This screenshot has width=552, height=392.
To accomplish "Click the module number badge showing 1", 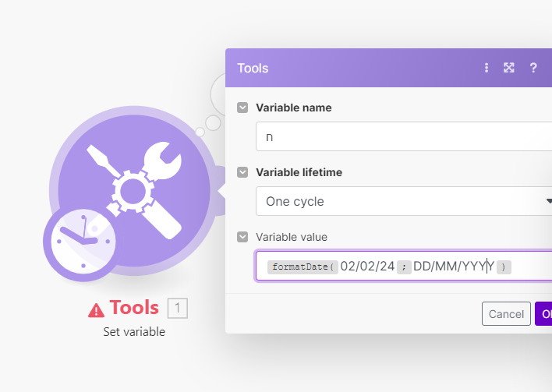I will coord(177,309).
